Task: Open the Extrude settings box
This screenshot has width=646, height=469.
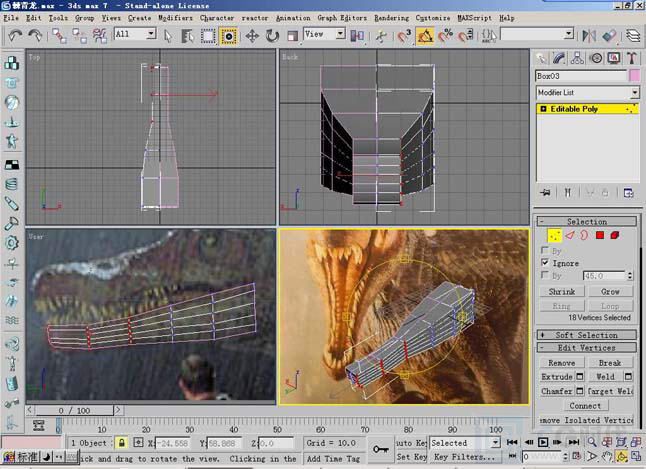Action: [580, 376]
